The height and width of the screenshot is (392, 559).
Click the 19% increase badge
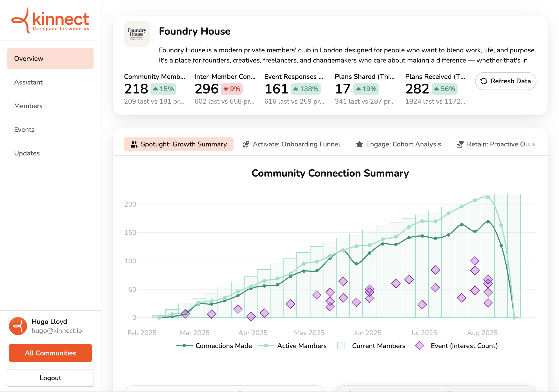366,89
